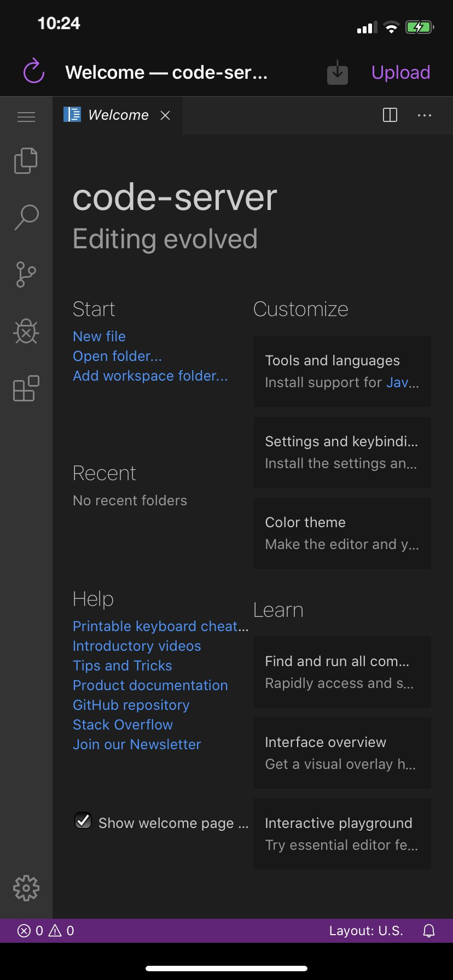Open Tips and Tricks link

123,666
